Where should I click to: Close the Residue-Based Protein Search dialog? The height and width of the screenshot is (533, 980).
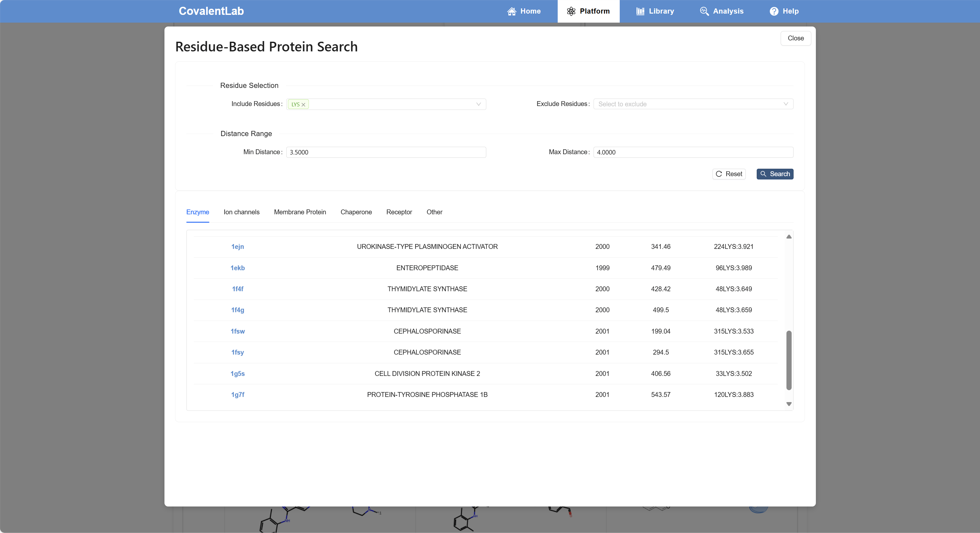pos(795,38)
